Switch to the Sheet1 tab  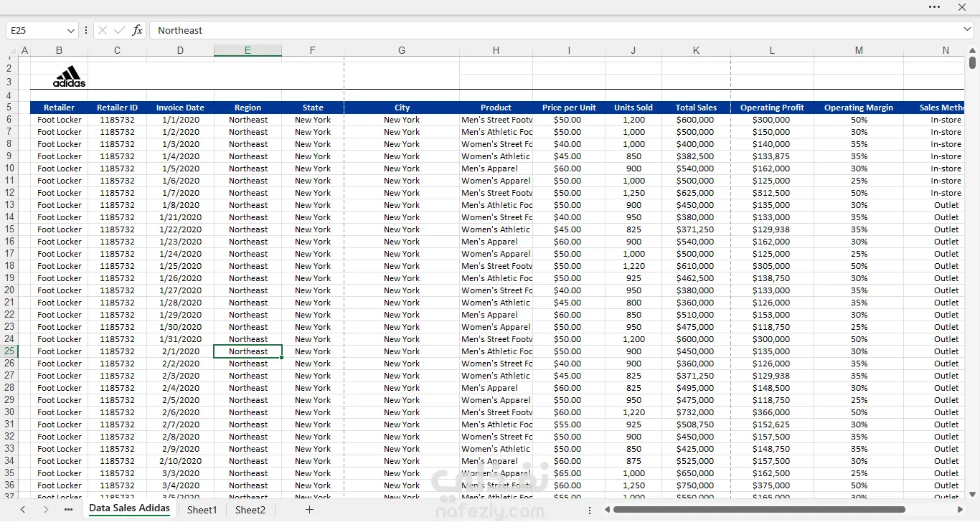[202, 510]
